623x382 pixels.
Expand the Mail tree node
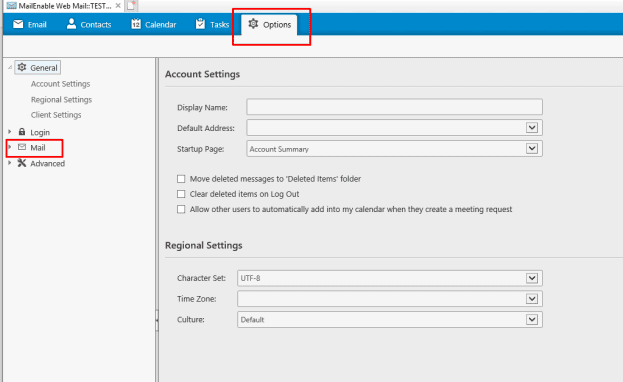(10, 147)
